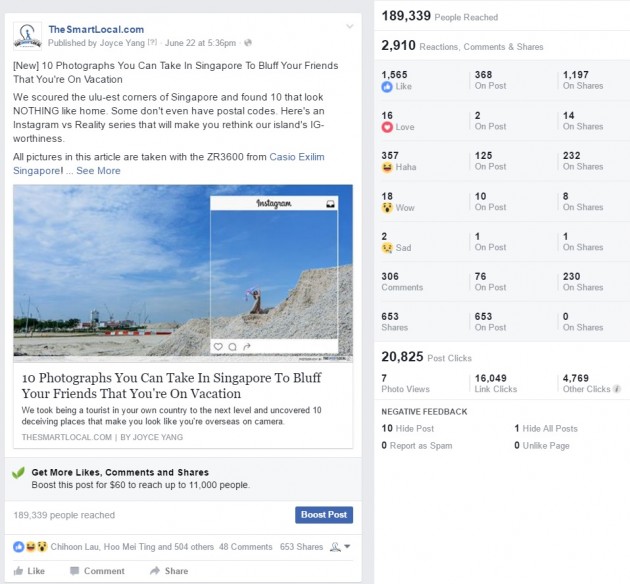The width and height of the screenshot is (630, 584).
Task: View the 653 Shares list
Action: 301,547
